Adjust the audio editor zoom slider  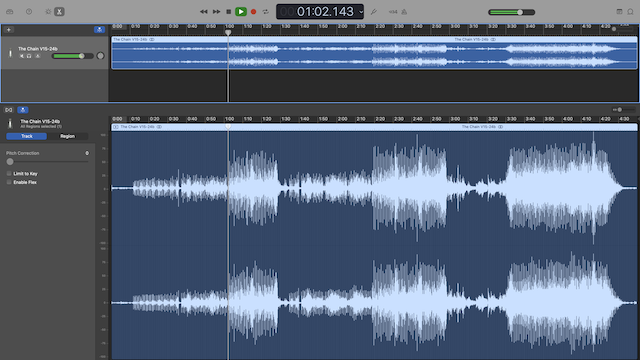click(x=623, y=109)
